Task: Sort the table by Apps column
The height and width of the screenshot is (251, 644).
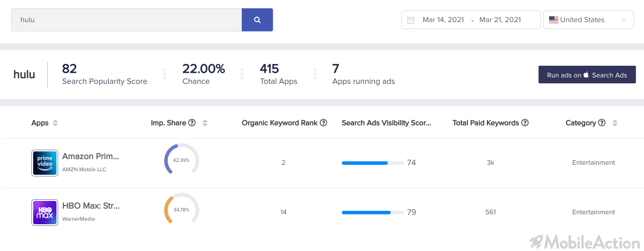Action: point(55,123)
